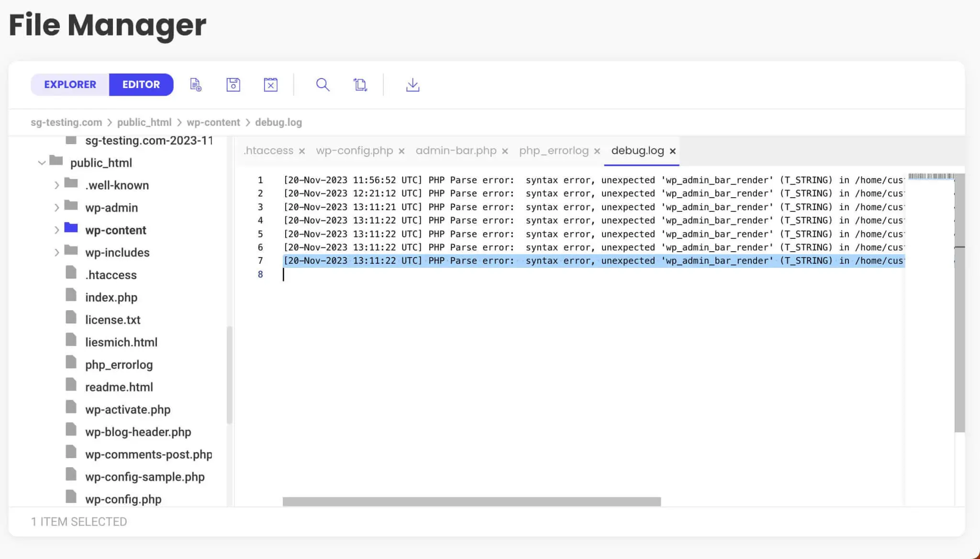The image size is (980, 559).
Task: Select license.txt in file tree
Action: tap(112, 320)
